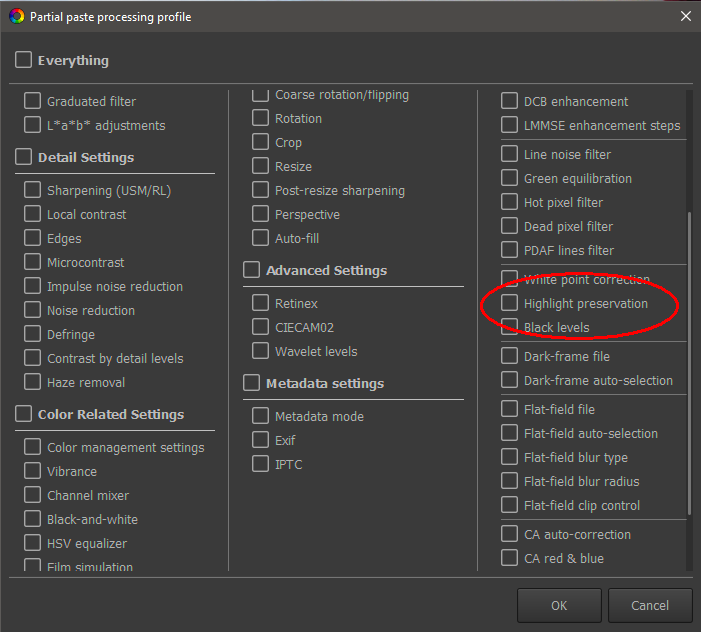Enable Local contrast checkbox
The image size is (701, 632).
(32, 214)
